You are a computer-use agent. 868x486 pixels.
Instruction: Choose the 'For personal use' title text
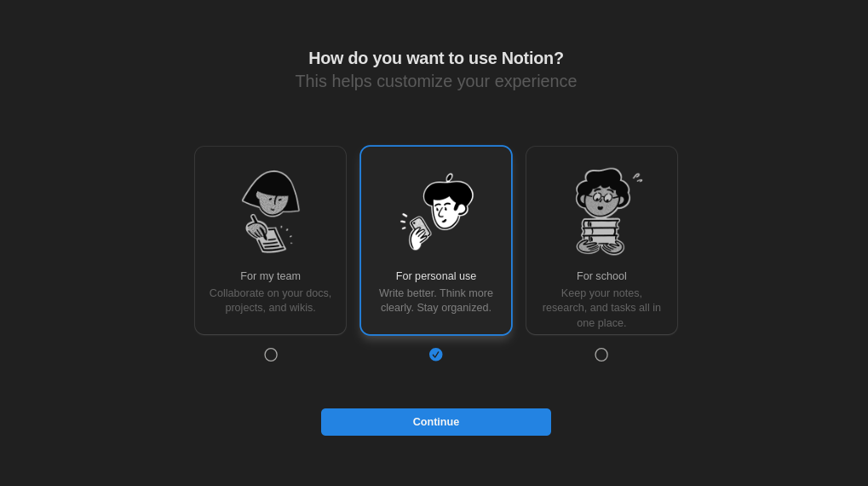coord(435,276)
